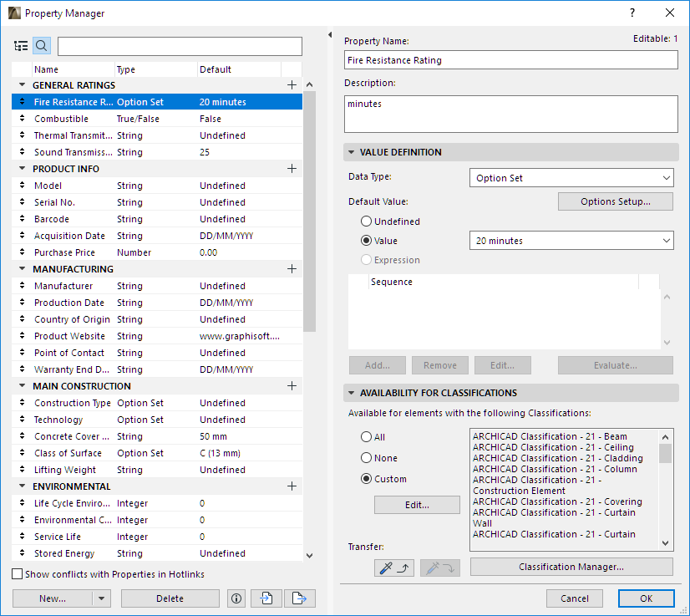Select the Custom classifications radio
This screenshot has width=690, height=616.
click(x=366, y=479)
